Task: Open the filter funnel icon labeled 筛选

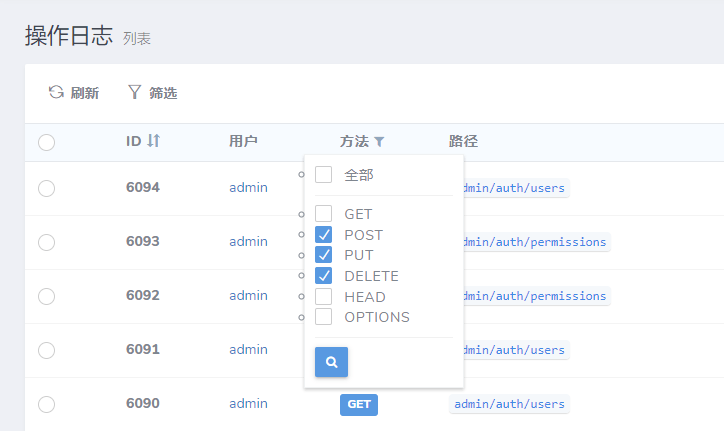Action: 135,93
